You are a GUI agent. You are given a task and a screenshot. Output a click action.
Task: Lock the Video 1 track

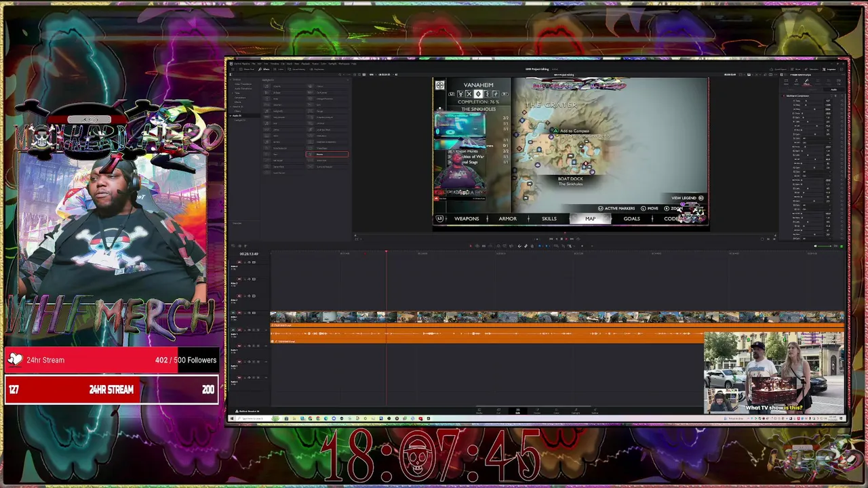(245, 313)
